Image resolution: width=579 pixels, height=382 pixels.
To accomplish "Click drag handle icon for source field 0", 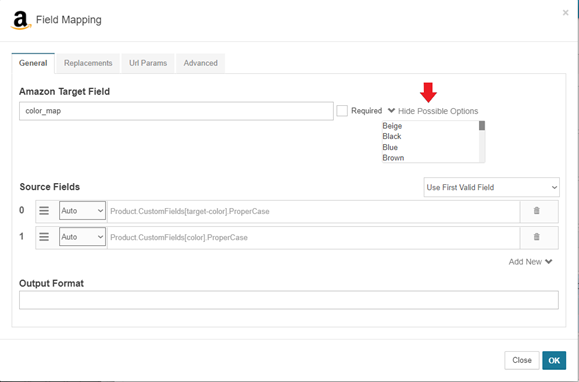I will 44,211.
